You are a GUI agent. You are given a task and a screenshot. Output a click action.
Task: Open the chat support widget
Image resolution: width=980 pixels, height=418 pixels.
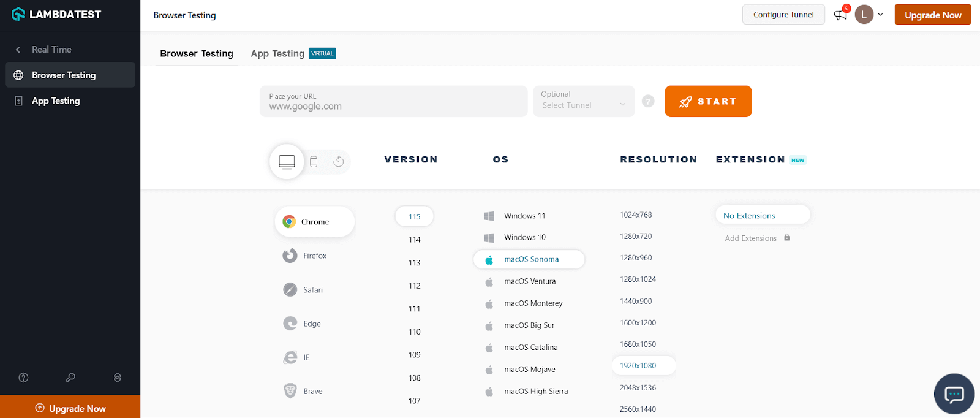pyautogui.click(x=954, y=394)
